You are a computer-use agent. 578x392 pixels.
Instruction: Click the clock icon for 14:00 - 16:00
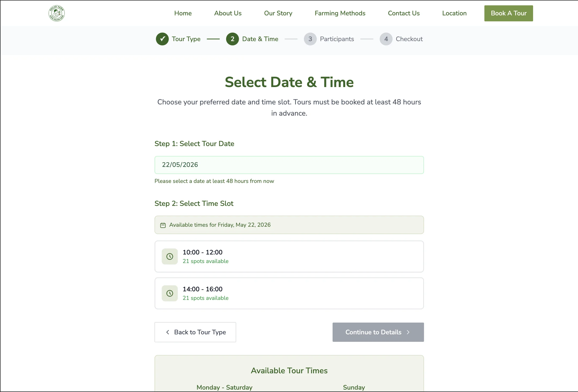[x=170, y=293]
